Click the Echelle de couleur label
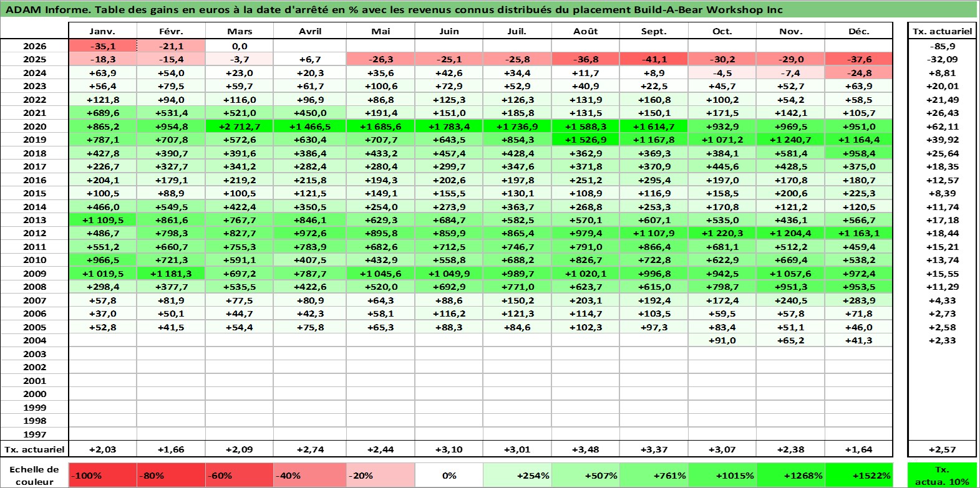 point(34,475)
